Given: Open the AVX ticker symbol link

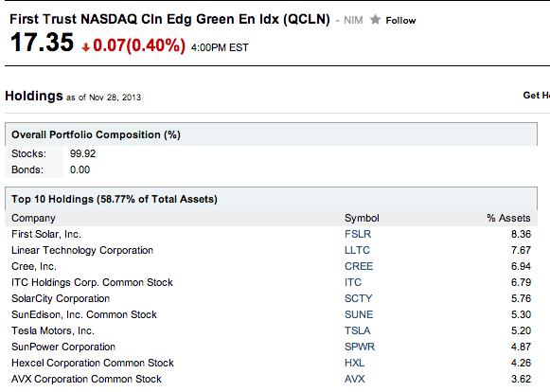Looking at the screenshot, I should [355, 380].
